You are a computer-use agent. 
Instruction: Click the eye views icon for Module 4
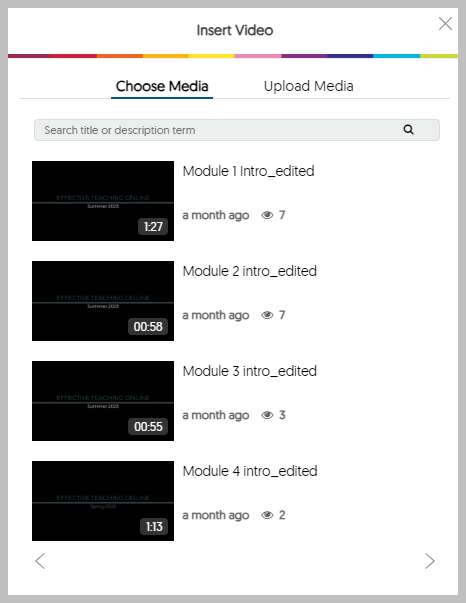click(267, 515)
